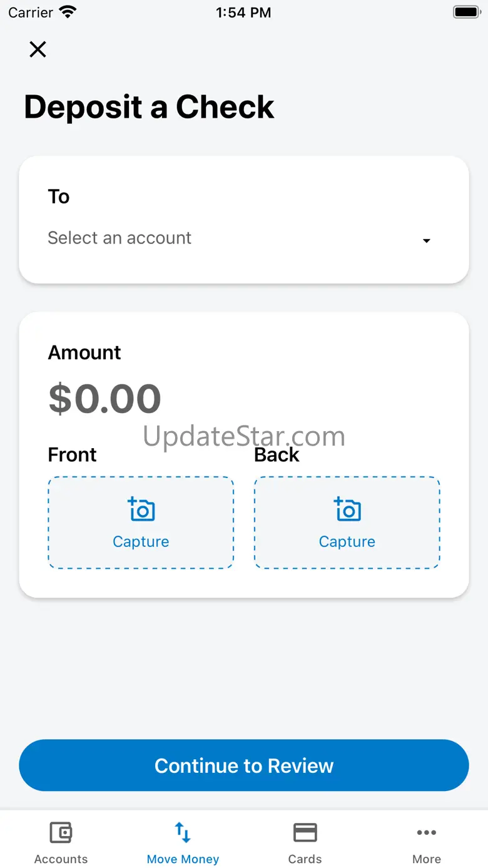
Task: Tap the Front "Capture" link text
Action: point(141,542)
